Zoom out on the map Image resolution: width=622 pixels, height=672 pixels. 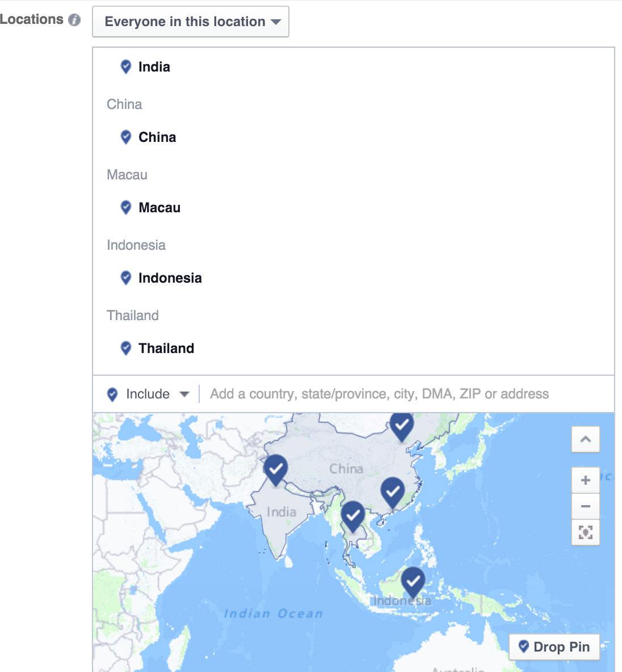[x=586, y=506]
